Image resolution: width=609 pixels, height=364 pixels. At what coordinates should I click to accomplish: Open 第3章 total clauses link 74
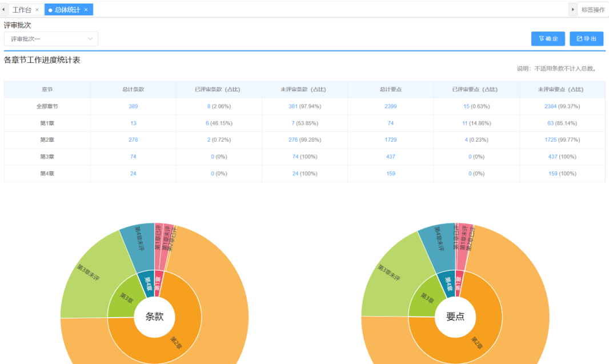(x=133, y=157)
